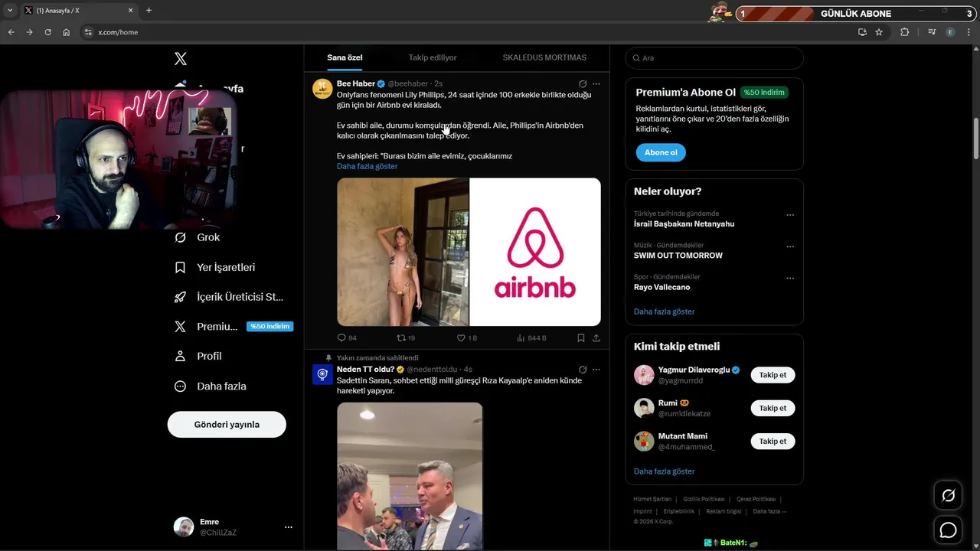Switch to SKALEDUS MORTIMAS tab

tap(544, 57)
